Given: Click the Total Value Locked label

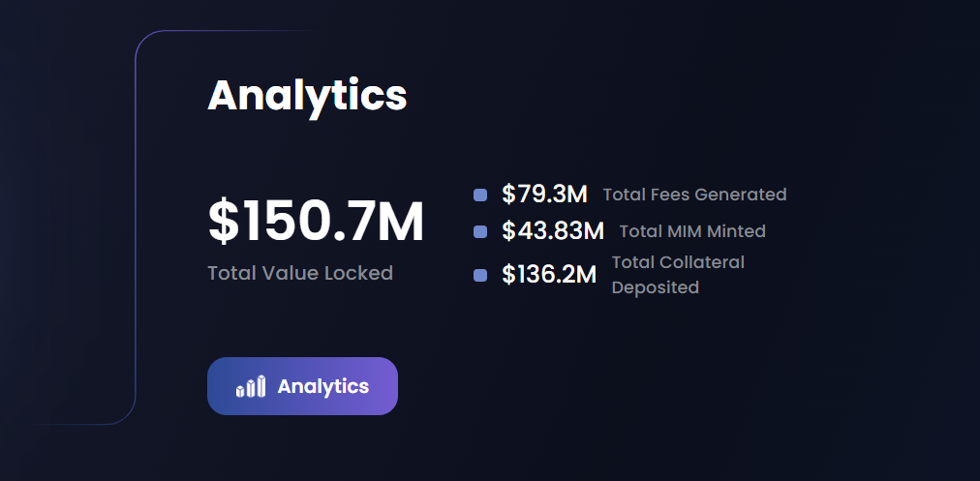Looking at the screenshot, I should tap(300, 273).
